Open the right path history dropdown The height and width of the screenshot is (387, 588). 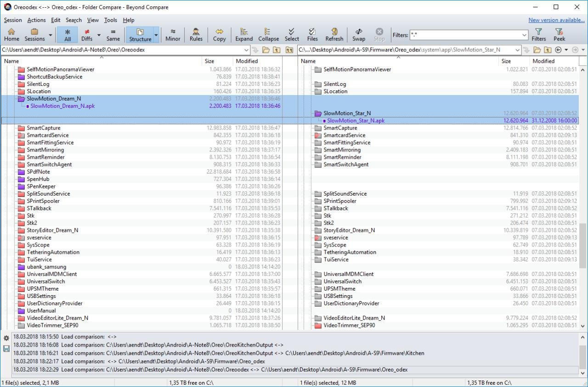[517, 50]
